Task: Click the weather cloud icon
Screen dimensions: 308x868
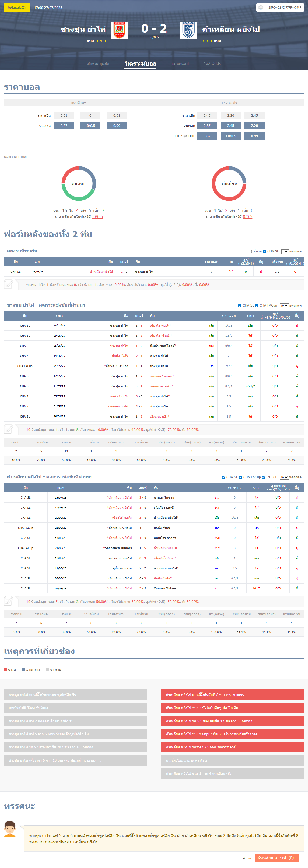Action: [260, 8]
